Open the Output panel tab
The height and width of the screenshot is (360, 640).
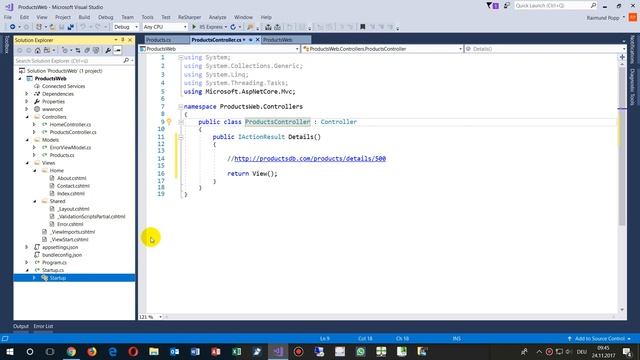pos(21,326)
